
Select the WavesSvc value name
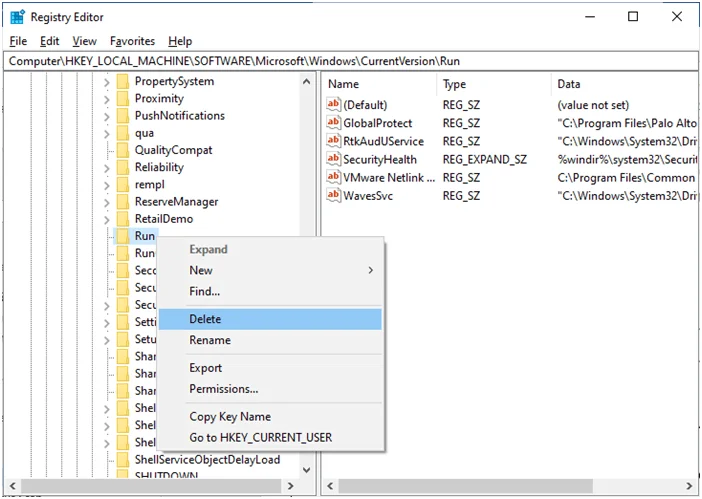[x=368, y=196]
